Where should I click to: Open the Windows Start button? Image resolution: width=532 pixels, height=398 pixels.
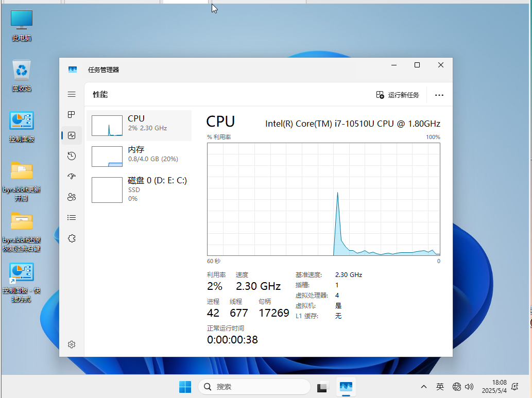tap(185, 387)
